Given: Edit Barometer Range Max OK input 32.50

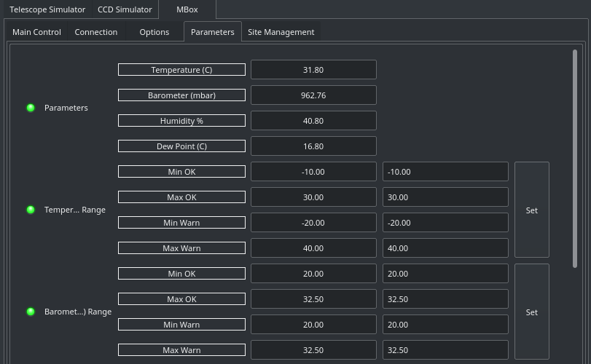Looking at the screenshot, I should pos(445,299).
